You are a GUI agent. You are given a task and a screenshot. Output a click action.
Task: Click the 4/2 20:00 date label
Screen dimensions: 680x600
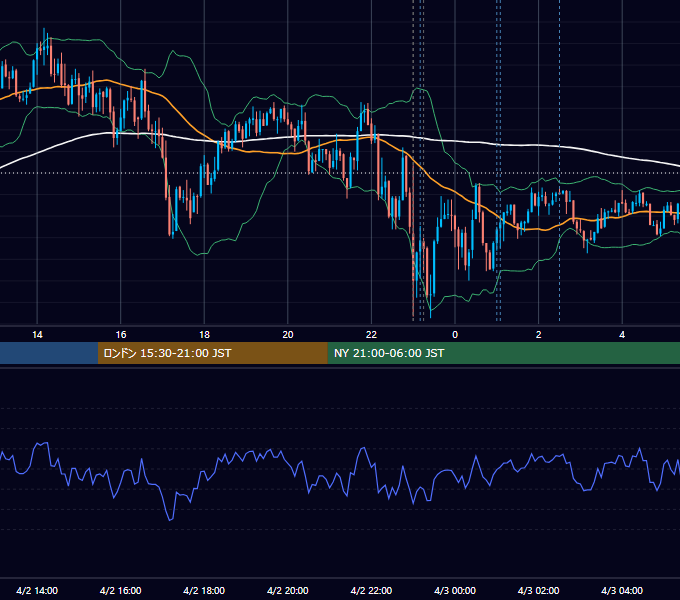(288, 590)
